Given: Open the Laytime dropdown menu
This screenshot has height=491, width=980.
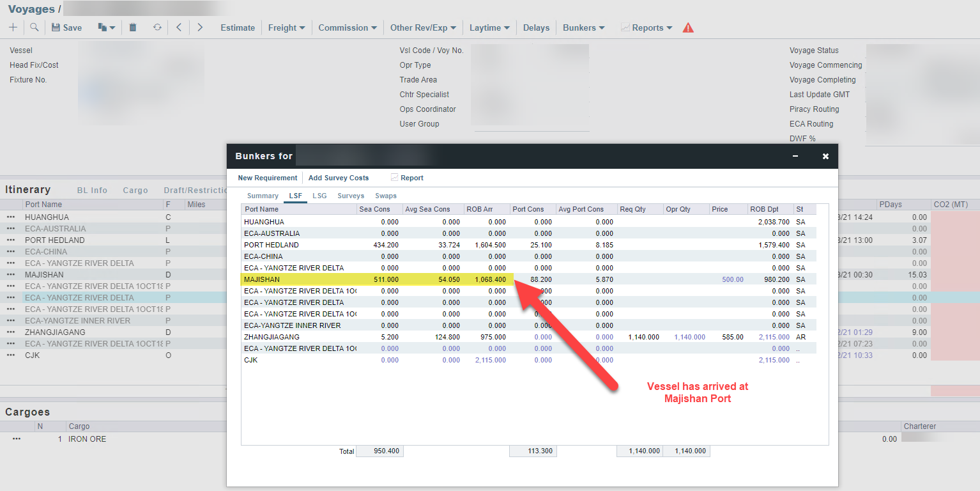Looking at the screenshot, I should coord(489,27).
